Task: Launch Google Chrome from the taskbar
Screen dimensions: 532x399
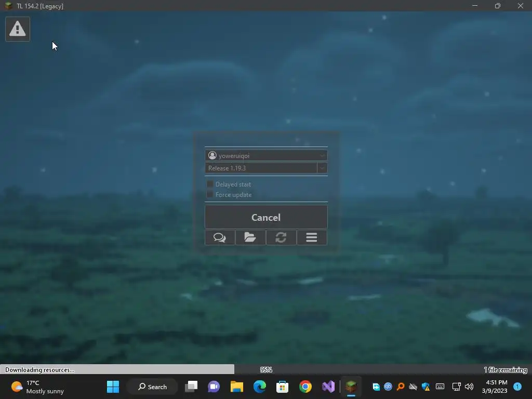Action: [305, 387]
